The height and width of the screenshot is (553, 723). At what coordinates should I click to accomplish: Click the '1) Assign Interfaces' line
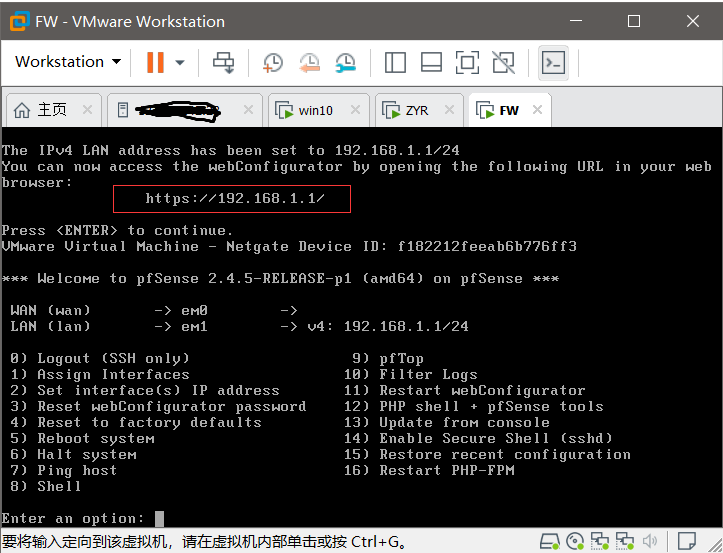coord(100,374)
